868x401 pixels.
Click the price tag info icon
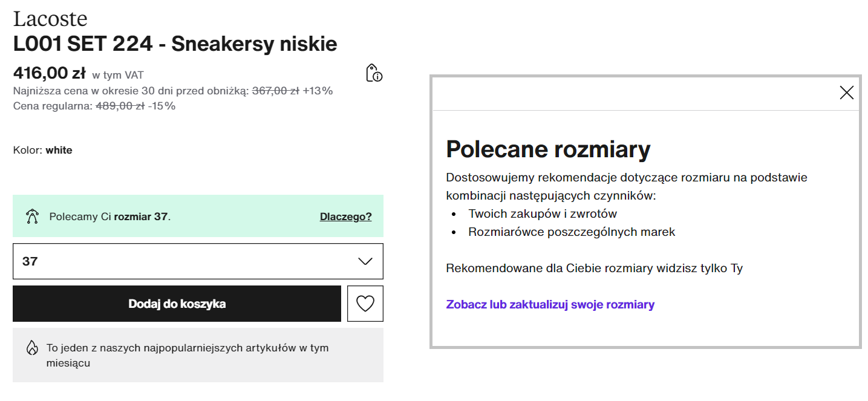click(x=373, y=73)
